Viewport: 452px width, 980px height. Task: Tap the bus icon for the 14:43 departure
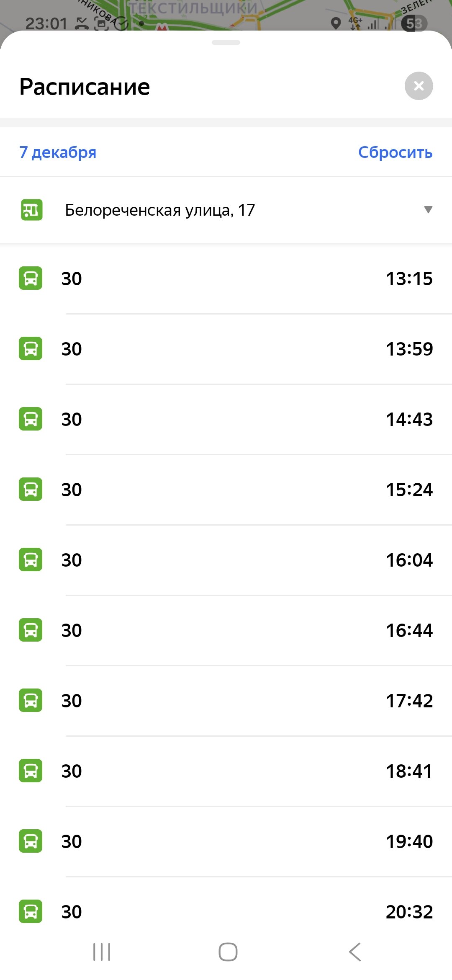tap(31, 419)
